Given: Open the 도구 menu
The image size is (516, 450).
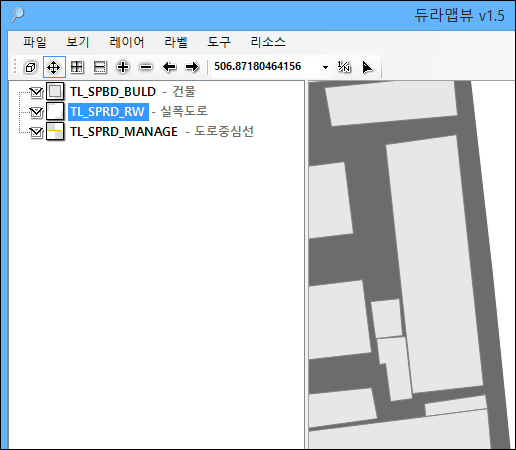Looking at the screenshot, I should coord(219,42).
